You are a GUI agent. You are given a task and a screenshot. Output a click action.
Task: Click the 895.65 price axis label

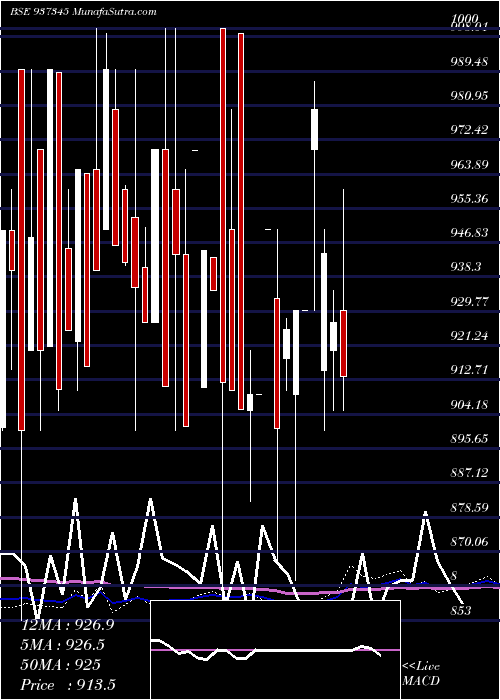(469, 439)
